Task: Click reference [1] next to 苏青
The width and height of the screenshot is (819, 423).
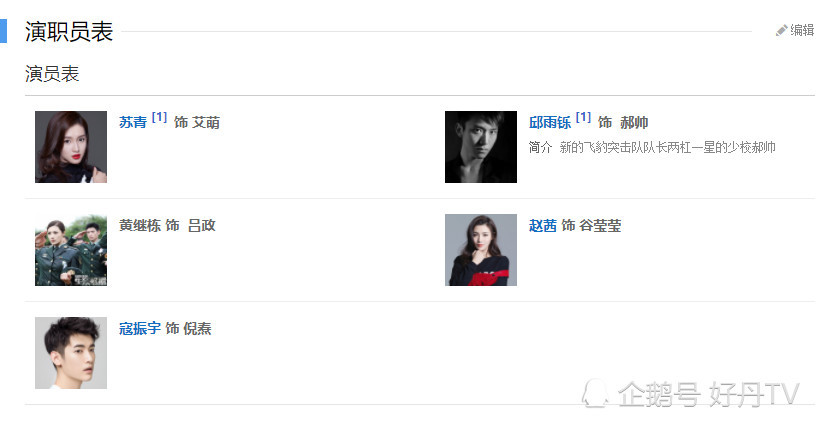Action: point(159,118)
